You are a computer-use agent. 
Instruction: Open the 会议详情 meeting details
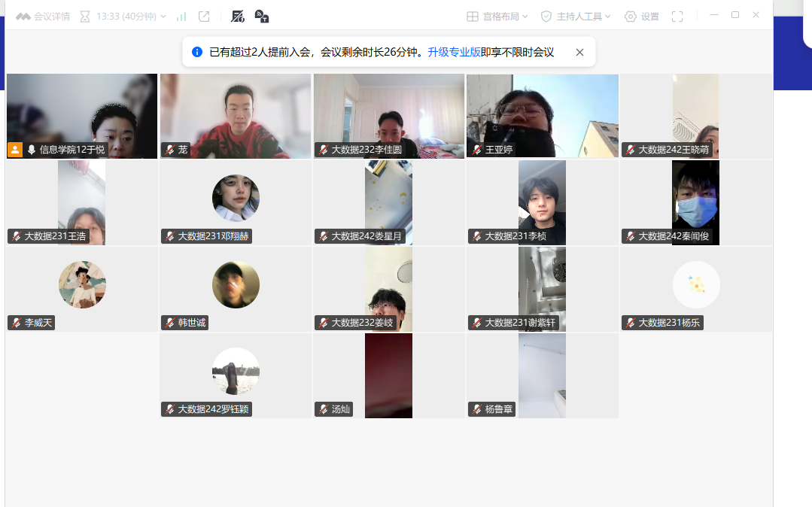[x=43, y=17]
